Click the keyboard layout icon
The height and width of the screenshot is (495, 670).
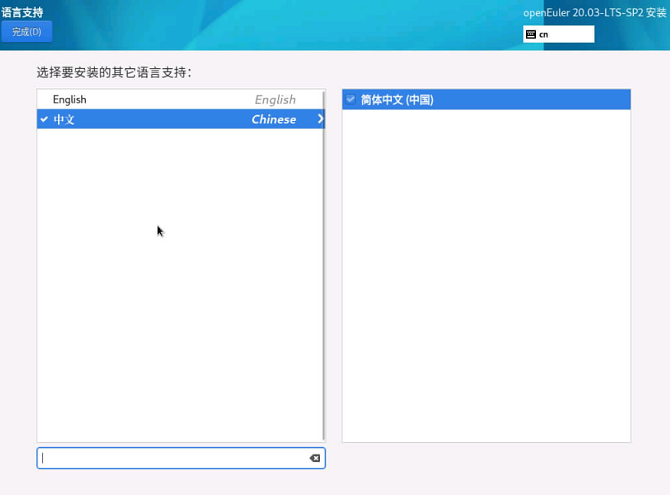(531, 34)
